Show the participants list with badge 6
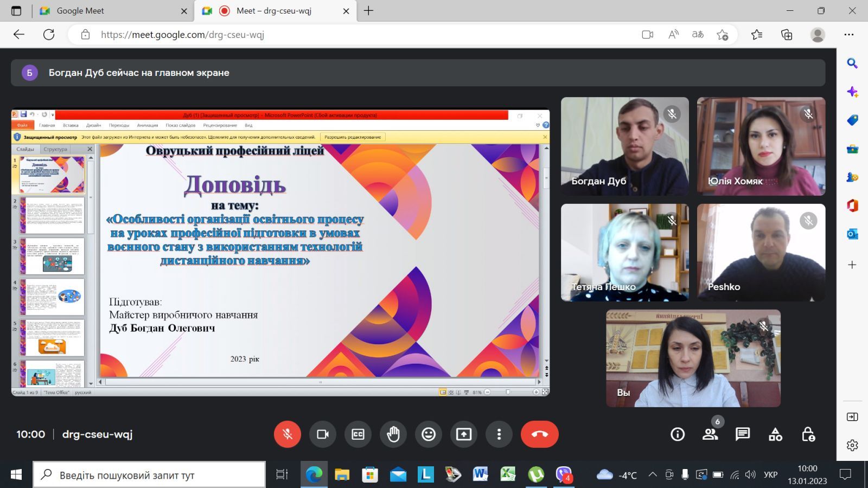This screenshot has height=488, width=868. 710,434
